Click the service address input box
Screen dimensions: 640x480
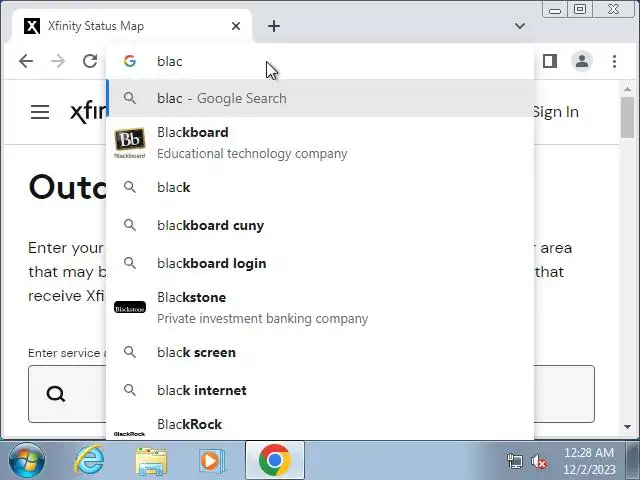pos(311,394)
